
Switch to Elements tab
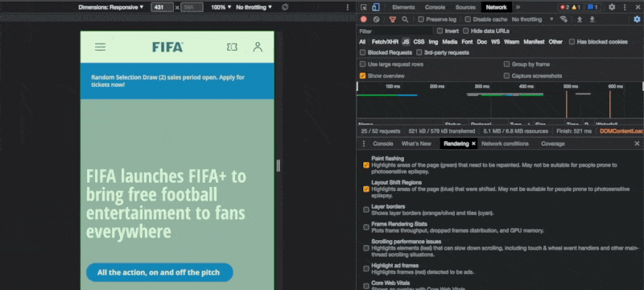403,7
